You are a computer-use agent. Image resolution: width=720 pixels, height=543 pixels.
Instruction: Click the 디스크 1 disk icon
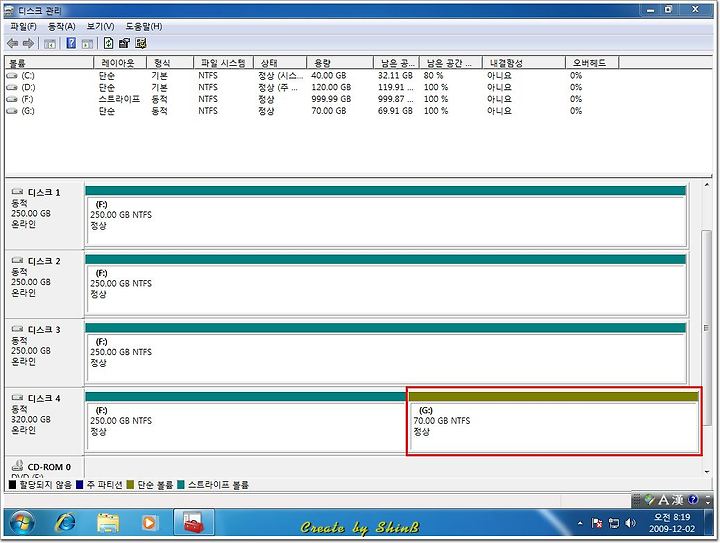coord(17,191)
